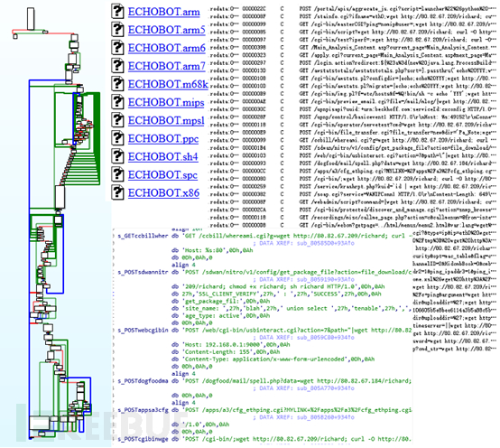Open the ECHOBOT.mpsl link
This screenshot has height=448, width=500.
click(x=166, y=121)
